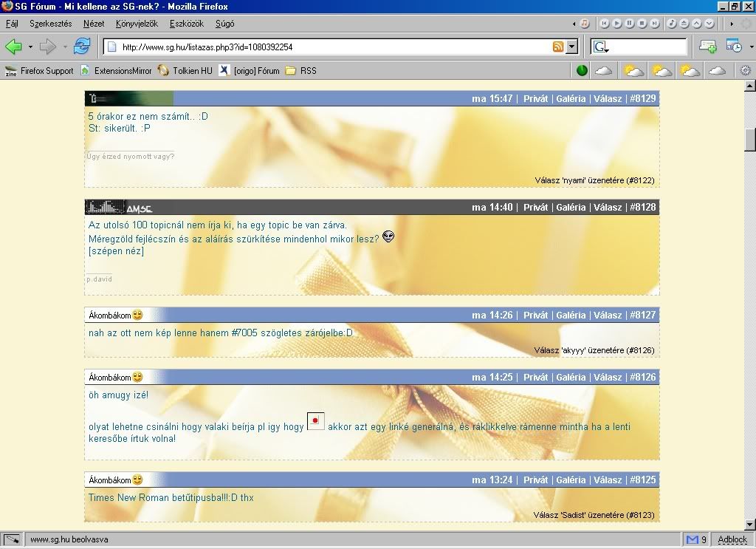Pause playback in the media toolbar
The height and width of the screenshot is (549, 756).
pyautogui.click(x=629, y=23)
